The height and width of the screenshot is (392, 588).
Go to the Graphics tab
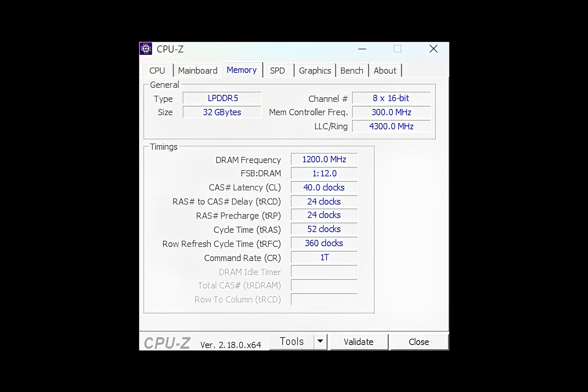(315, 71)
